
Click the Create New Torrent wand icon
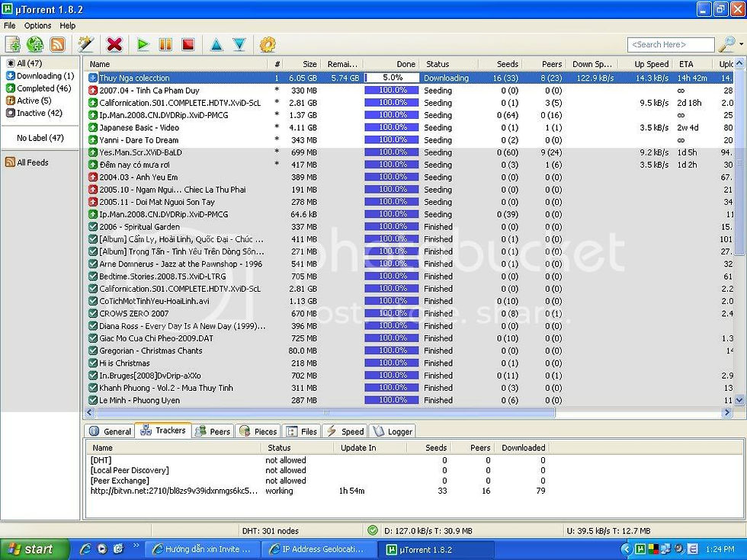pos(85,44)
